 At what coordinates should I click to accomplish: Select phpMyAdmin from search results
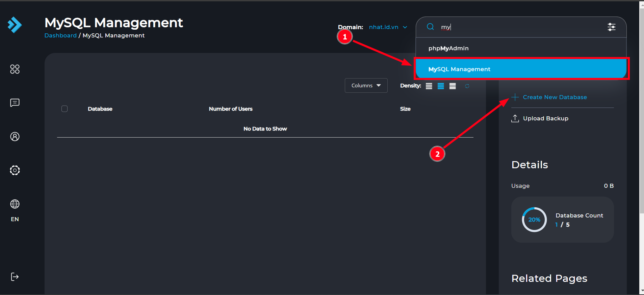pos(521,48)
